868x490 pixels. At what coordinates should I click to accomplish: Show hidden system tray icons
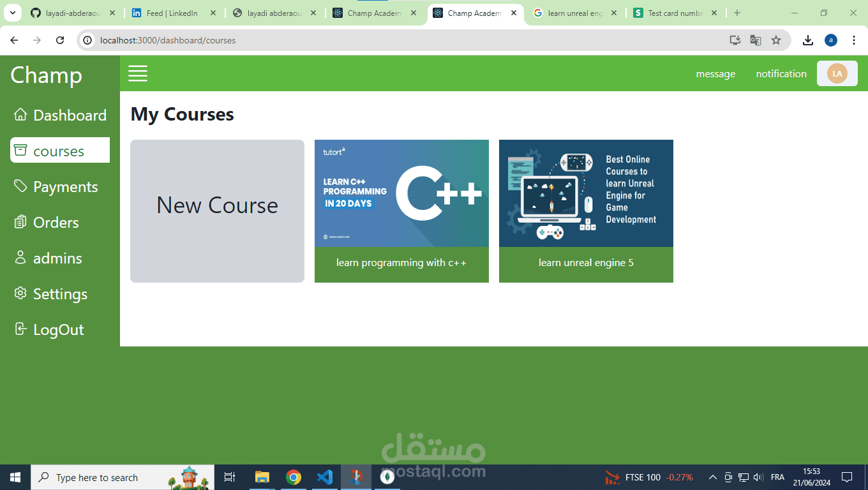(x=713, y=477)
